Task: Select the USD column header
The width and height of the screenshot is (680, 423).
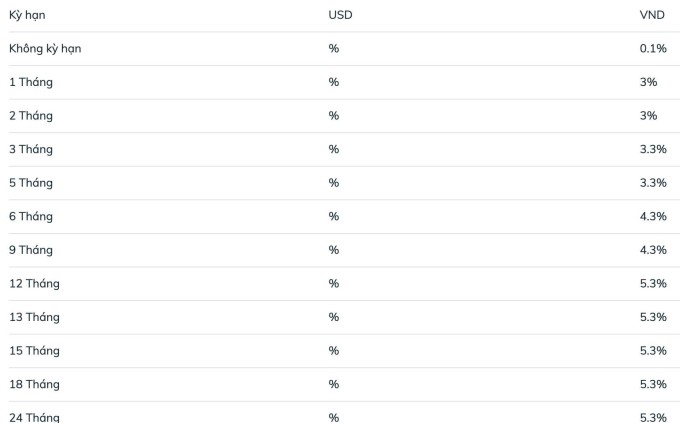Action: pos(340,15)
